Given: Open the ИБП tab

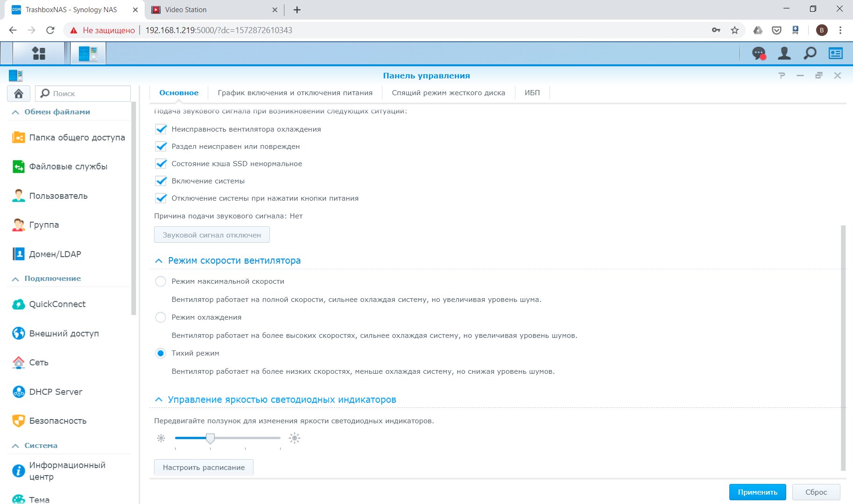Looking at the screenshot, I should [x=532, y=93].
